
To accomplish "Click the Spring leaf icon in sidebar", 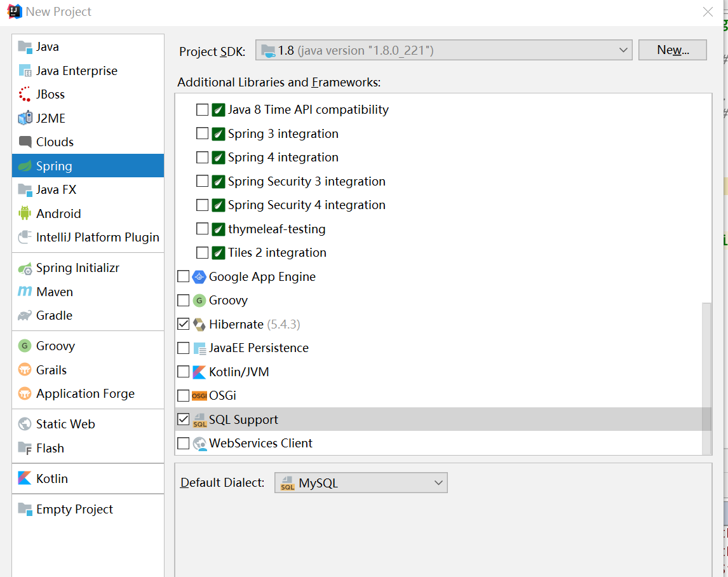I will pyautogui.click(x=25, y=166).
